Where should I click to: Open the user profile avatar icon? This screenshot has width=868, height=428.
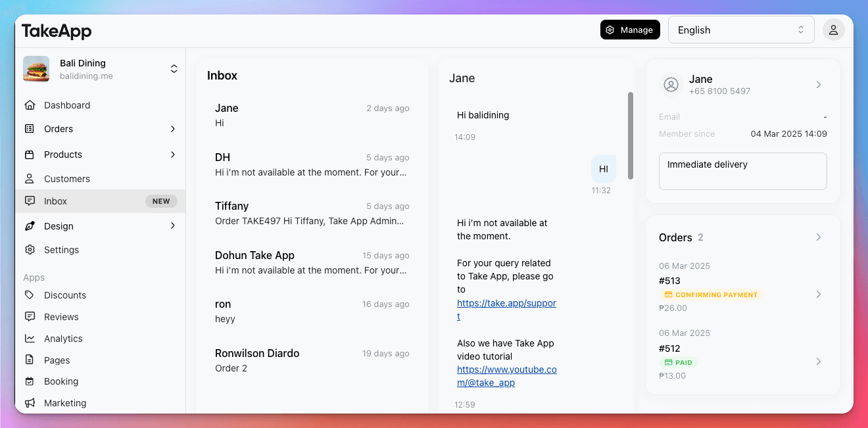pyautogui.click(x=833, y=30)
